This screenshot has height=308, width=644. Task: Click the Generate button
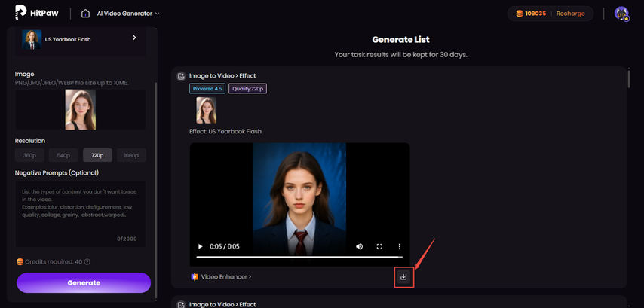(x=84, y=282)
